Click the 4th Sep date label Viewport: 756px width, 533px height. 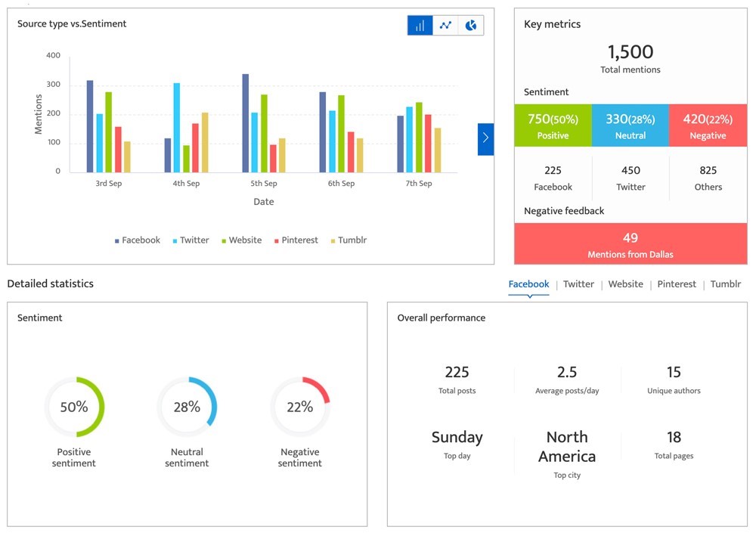(186, 183)
